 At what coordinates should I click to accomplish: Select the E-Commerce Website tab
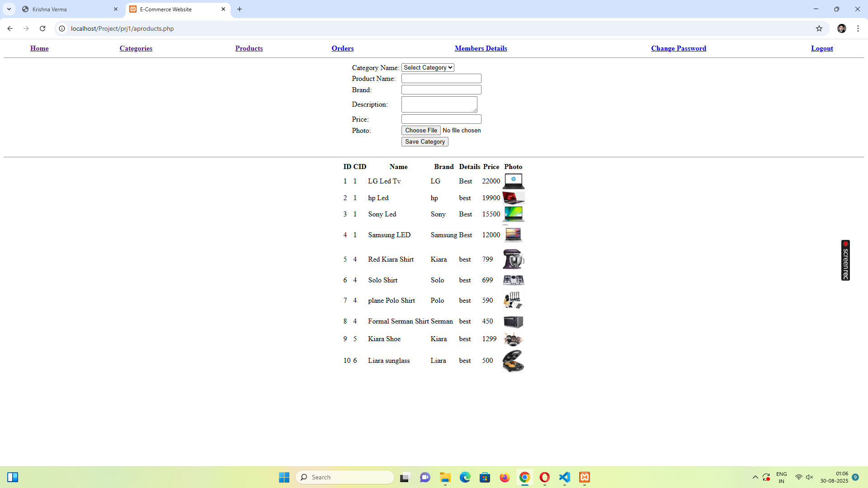click(x=178, y=9)
